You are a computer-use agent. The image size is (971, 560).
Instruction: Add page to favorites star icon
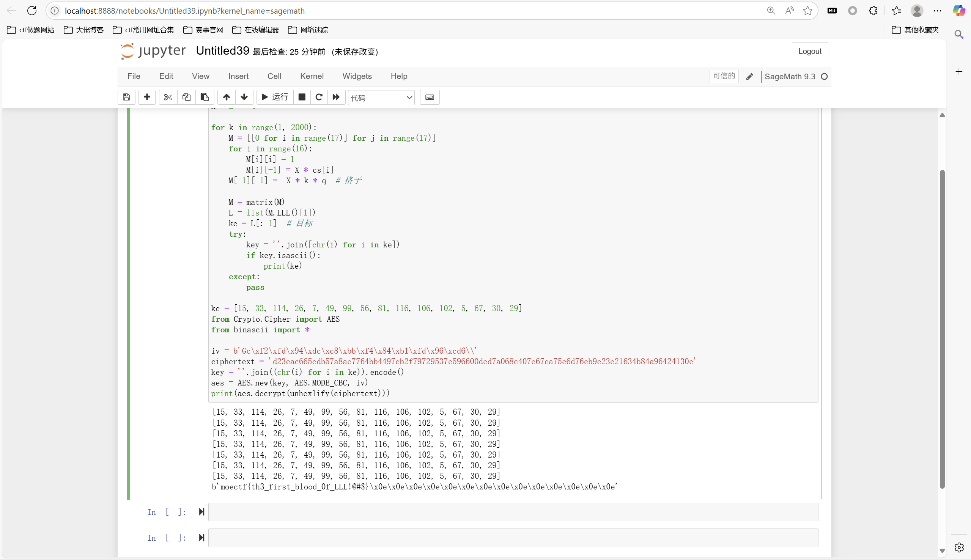click(807, 11)
